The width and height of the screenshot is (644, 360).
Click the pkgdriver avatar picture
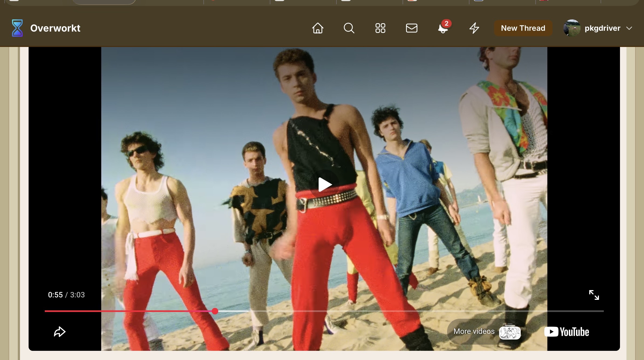(x=572, y=28)
